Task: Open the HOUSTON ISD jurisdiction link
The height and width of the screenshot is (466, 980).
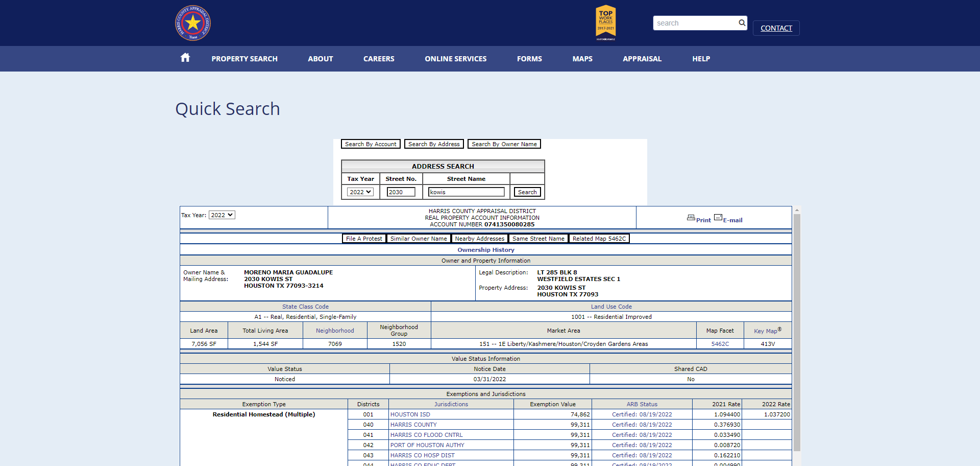Action: [x=410, y=414]
